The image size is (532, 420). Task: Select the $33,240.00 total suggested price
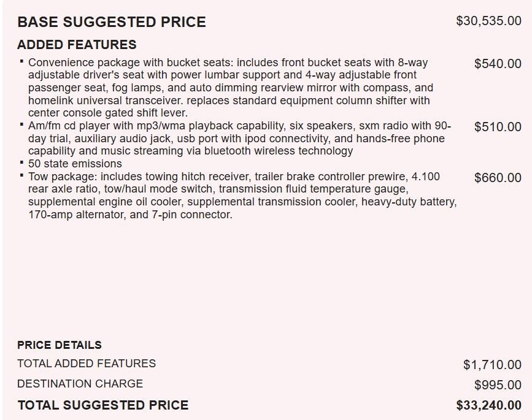pos(488,405)
